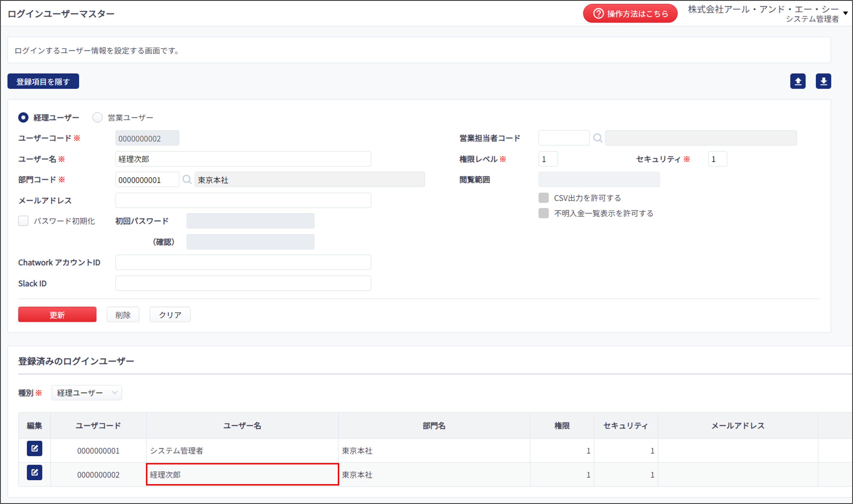Click the red 更新 button
The height and width of the screenshot is (504, 853).
pyautogui.click(x=57, y=314)
